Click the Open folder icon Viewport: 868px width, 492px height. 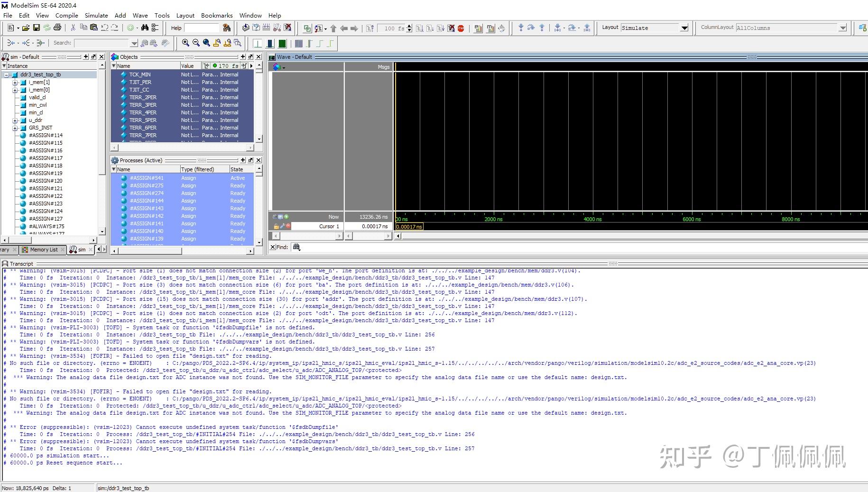coord(26,28)
